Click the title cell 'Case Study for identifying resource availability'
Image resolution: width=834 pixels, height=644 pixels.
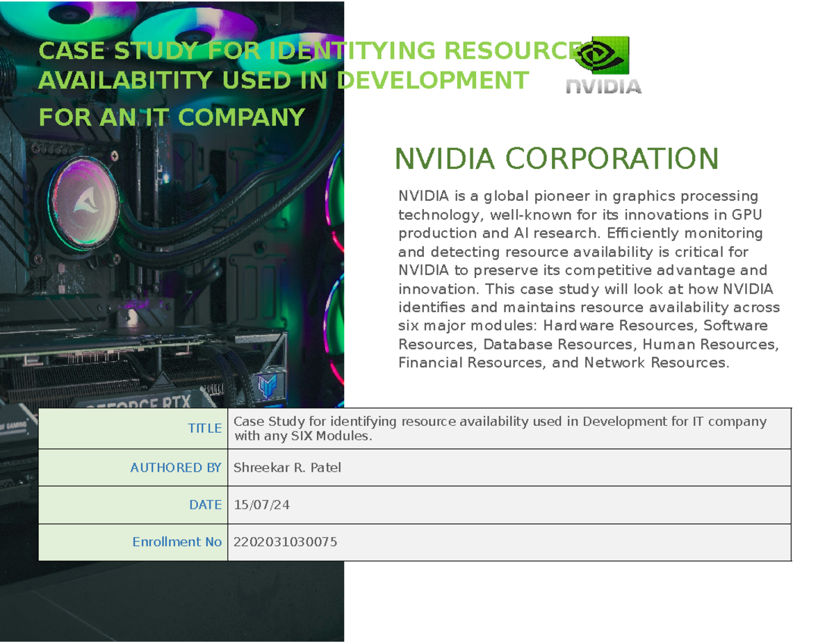click(509, 429)
